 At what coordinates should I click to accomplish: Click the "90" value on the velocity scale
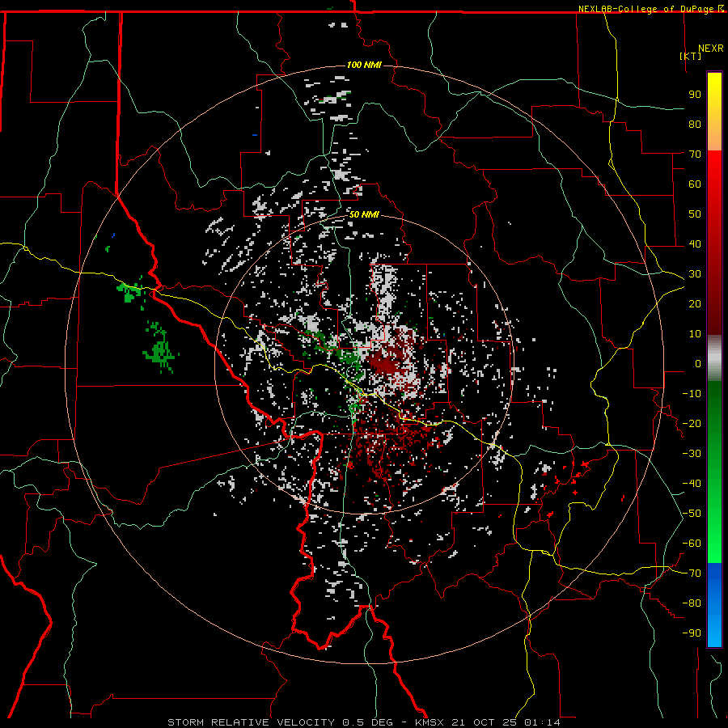click(695, 95)
